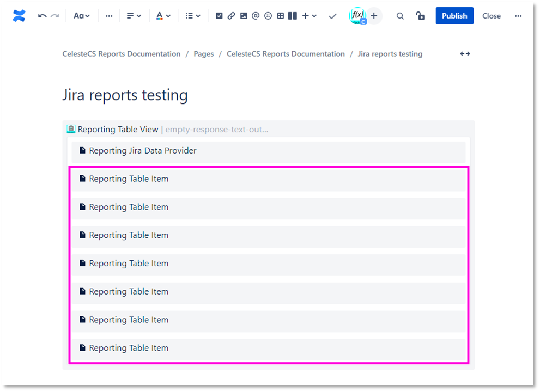Insert an image or file

pos(244,16)
